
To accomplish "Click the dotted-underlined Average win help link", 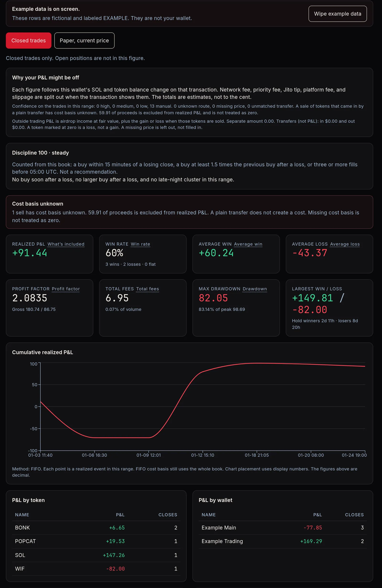I will click(x=248, y=244).
